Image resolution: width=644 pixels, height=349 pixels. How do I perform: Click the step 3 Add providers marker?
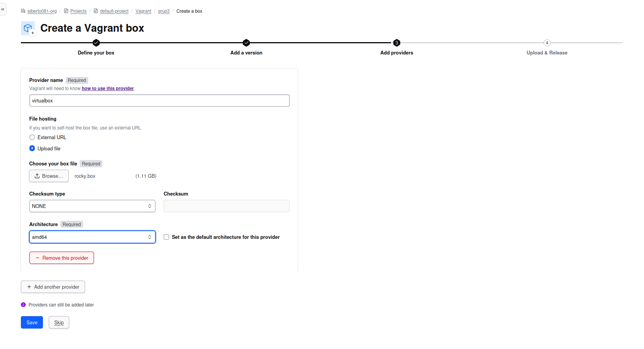tap(396, 43)
